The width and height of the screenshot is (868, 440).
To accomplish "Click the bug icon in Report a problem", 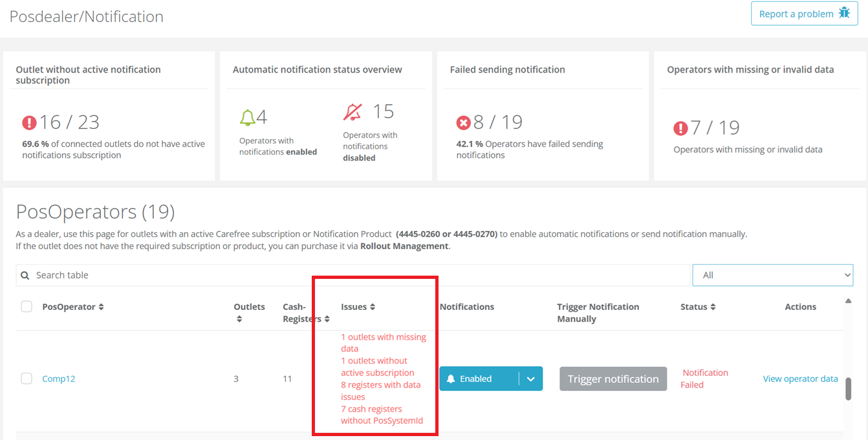I will [843, 13].
